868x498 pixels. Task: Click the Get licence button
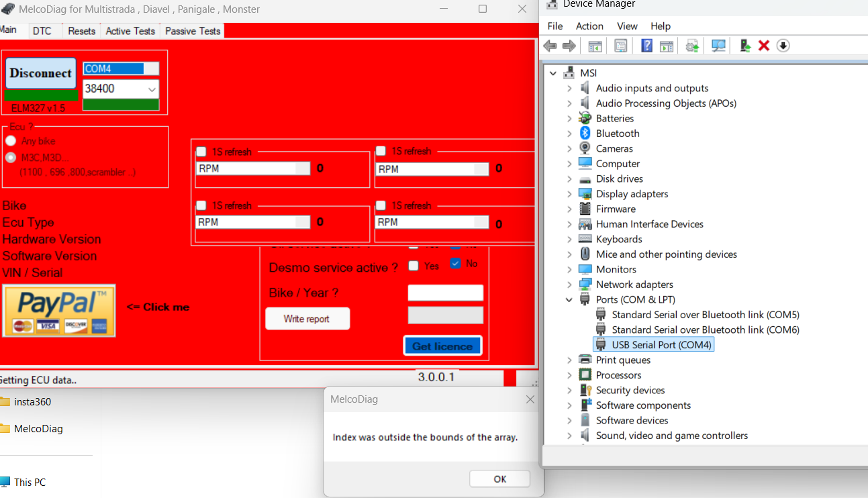tap(443, 346)
